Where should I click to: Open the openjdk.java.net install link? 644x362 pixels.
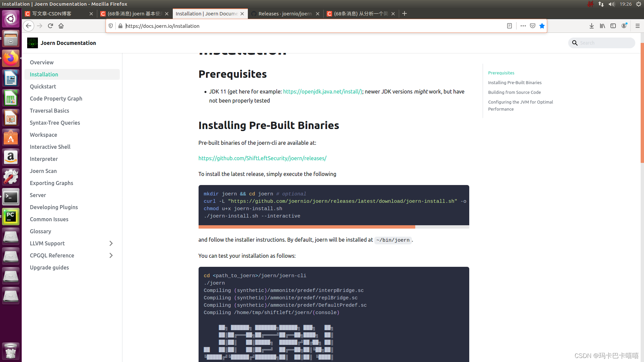click(x=322, y=92)
